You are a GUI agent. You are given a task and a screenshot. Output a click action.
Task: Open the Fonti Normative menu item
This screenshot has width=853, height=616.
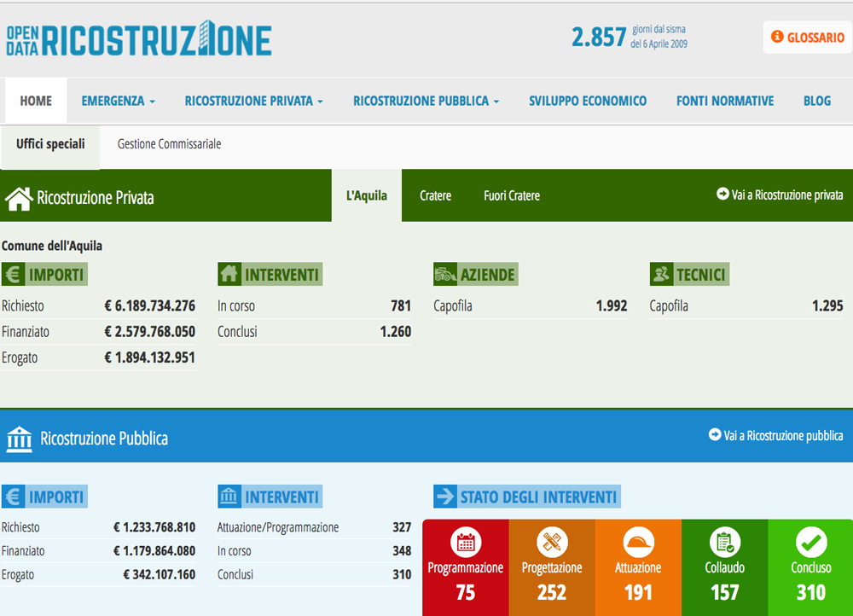click(x=725, y=101)
